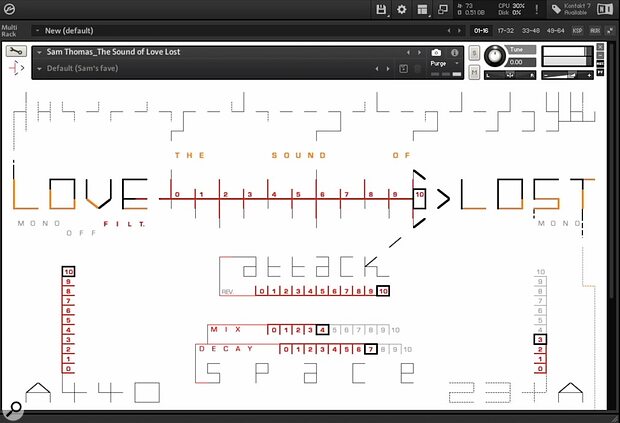Select the 01-16 rack page tab

click(481, 31)
